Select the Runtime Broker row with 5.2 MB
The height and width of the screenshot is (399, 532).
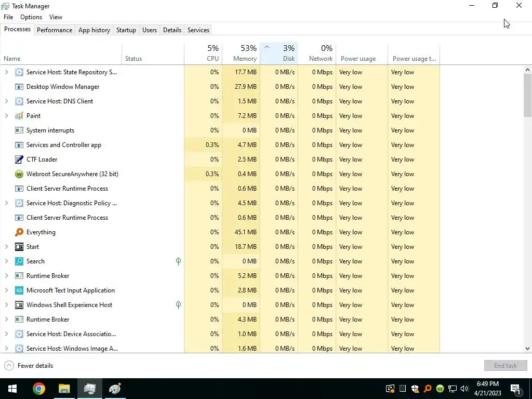[220, 276]
